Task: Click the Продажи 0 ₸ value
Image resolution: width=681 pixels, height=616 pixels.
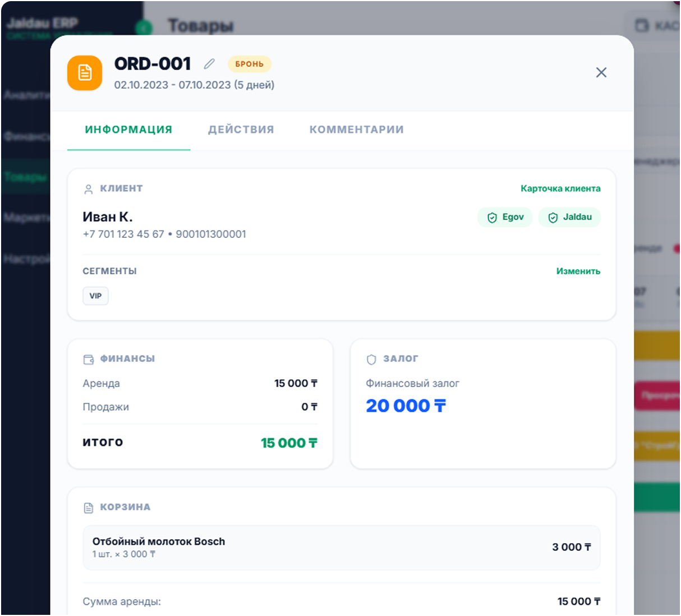Action: [310, 407]
